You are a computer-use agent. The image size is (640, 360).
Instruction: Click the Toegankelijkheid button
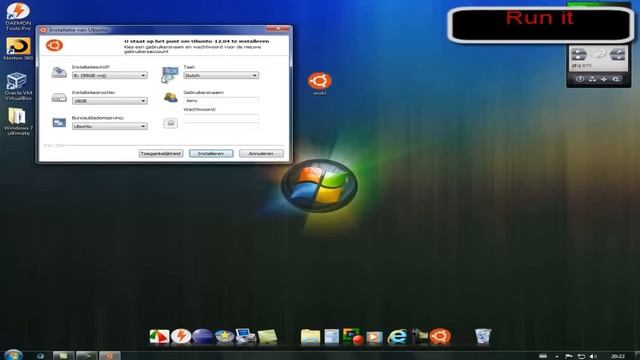(x=161, y=153)
